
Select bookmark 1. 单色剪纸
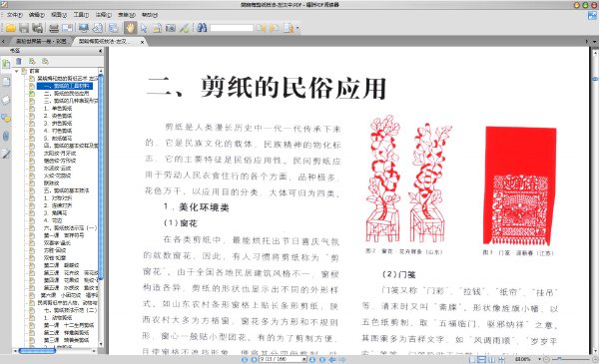click(x=57, y=109)
